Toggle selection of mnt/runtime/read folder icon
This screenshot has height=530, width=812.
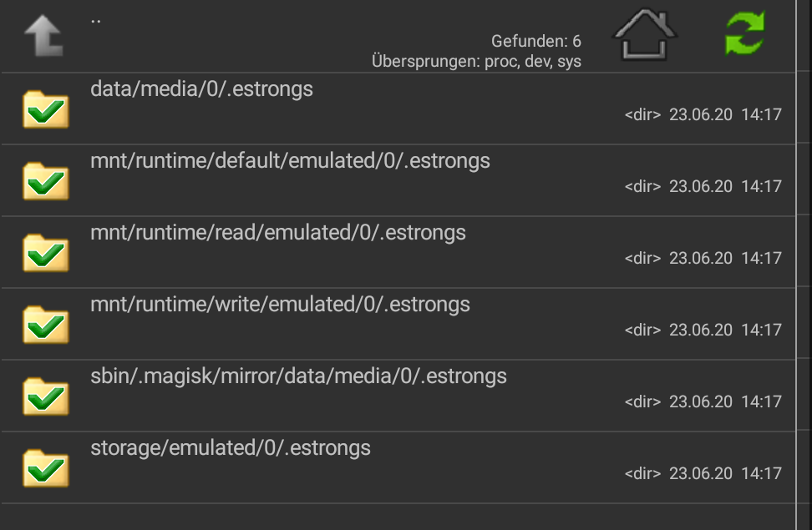coord(46,253)
